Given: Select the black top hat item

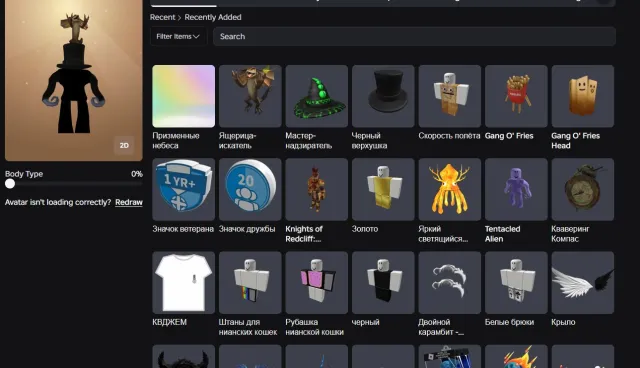Looking at the screenshot, I should click(383, 96).
